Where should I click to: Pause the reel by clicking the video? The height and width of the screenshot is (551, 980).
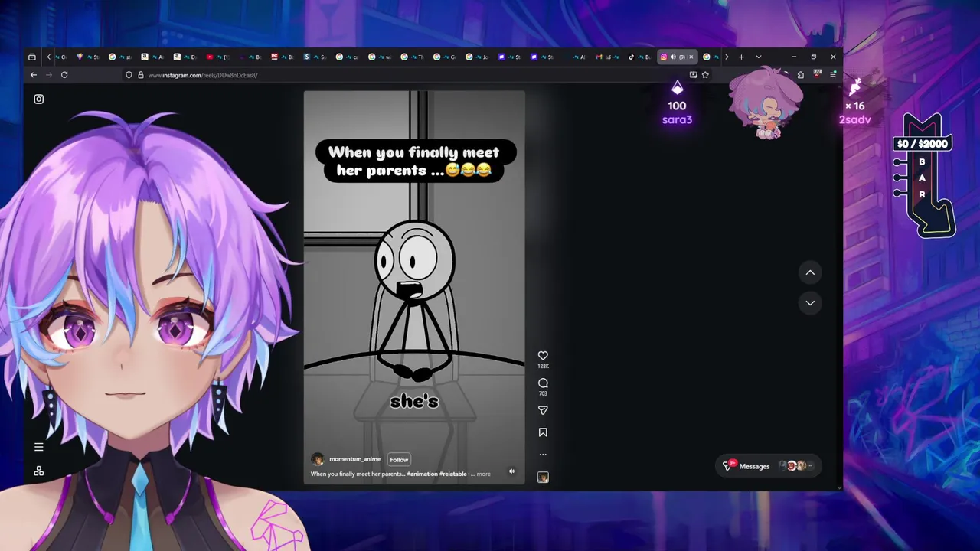click(414, 288)
